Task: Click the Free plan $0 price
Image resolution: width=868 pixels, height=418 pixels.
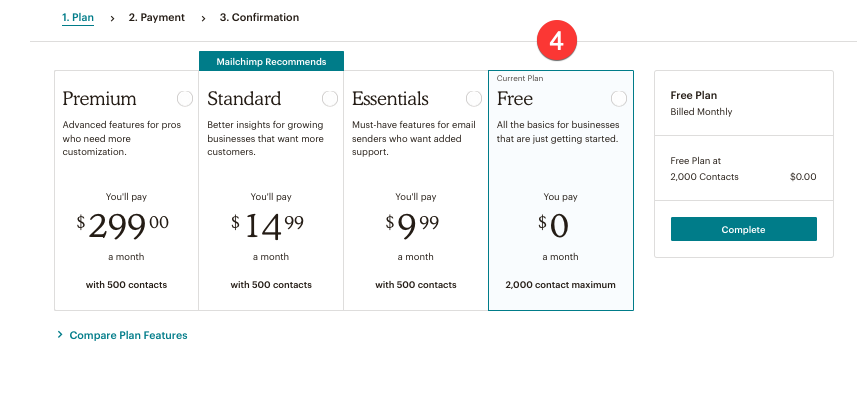Action: point(553,225)
